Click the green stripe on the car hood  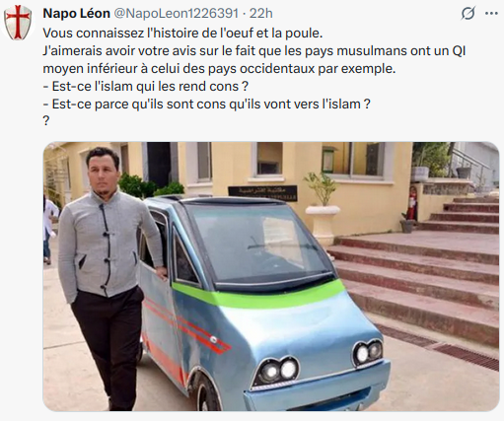[x=259, y=294]
